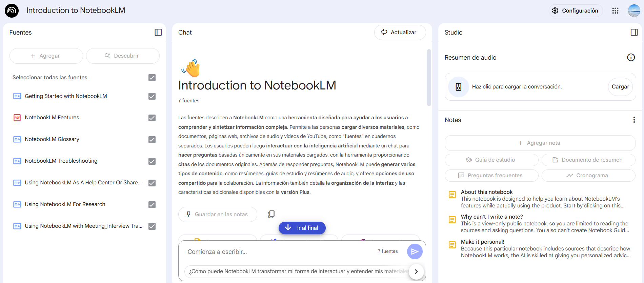Click the Getting Started source icon
The width and height of the screenshot is (644, 283).
tap(17, 96)
